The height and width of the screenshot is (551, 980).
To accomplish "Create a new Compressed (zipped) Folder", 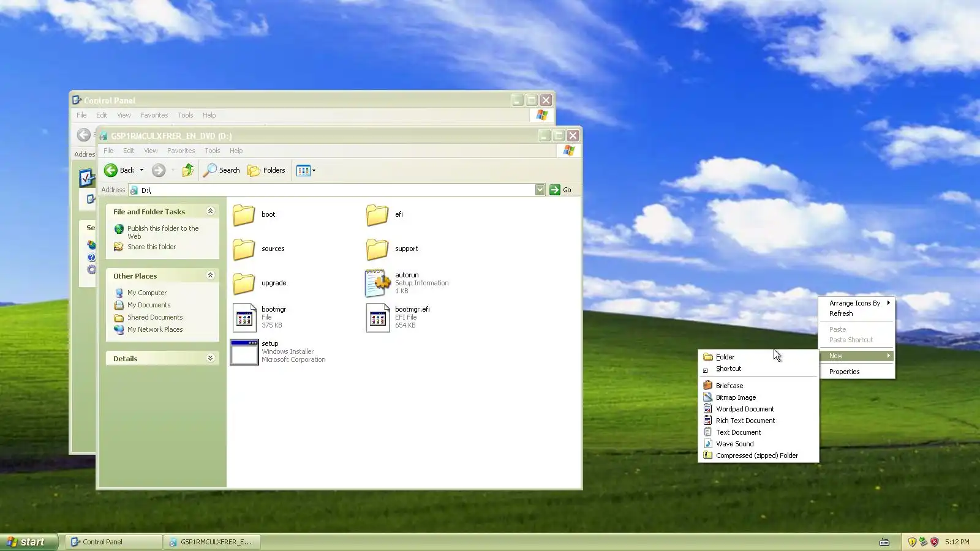I will pyautogui.click(x=758, y=455).
